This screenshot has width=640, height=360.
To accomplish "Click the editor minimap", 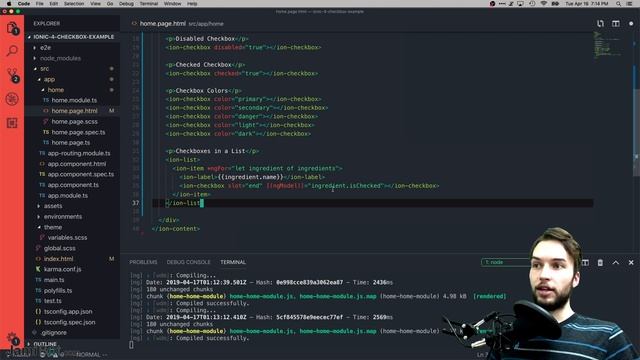I will click(608, 45).
